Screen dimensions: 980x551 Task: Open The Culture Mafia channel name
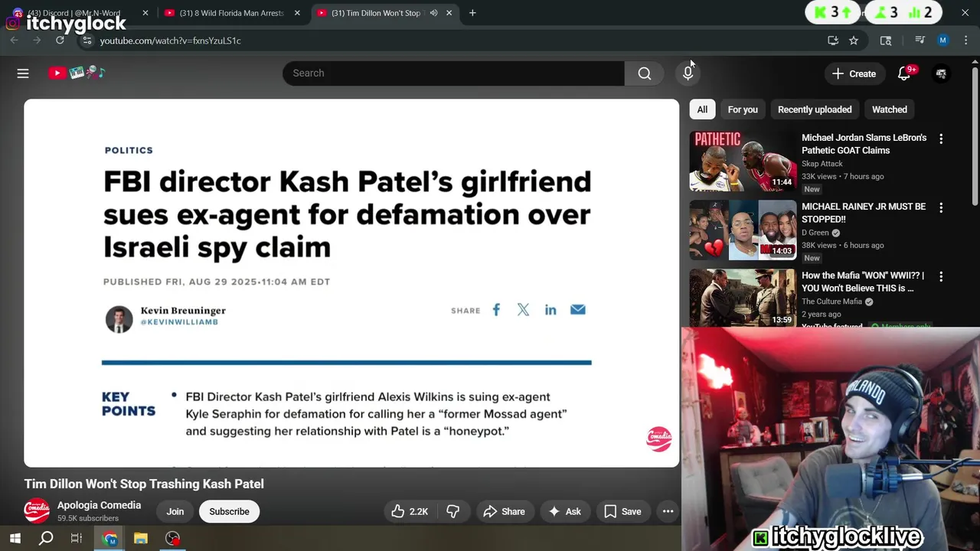click(x=831, y=302)
